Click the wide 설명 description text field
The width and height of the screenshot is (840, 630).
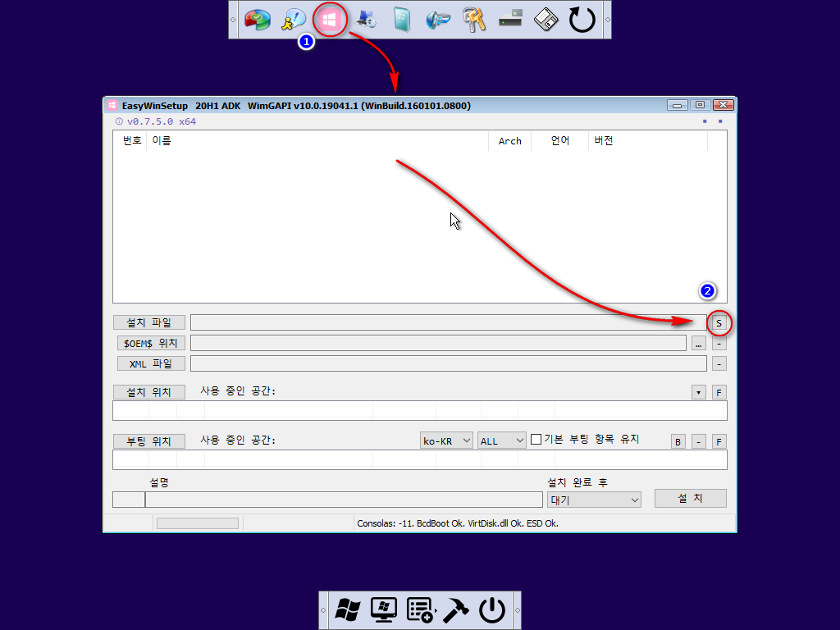344,500
